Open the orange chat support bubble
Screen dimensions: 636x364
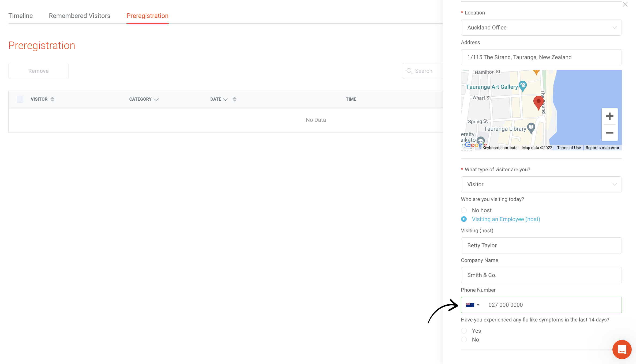pyautogui.click(x=622, y=350)
